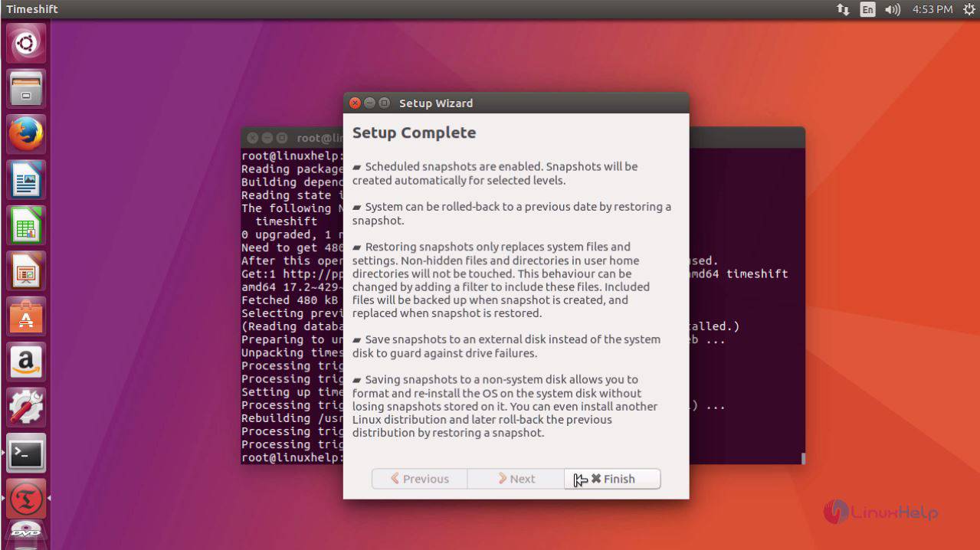Close the Setup Wizard window
This screenshot has height=550, width=980.
(355, 103)
